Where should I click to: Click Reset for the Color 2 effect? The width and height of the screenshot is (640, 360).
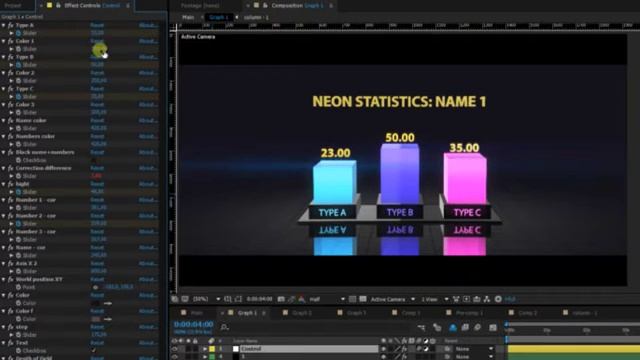[97, 73]
